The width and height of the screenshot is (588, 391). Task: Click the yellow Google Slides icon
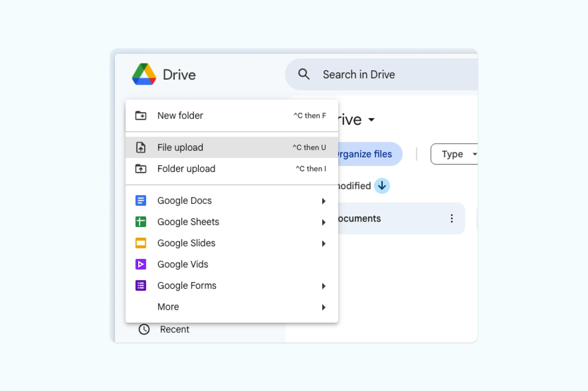pos(141,243)
